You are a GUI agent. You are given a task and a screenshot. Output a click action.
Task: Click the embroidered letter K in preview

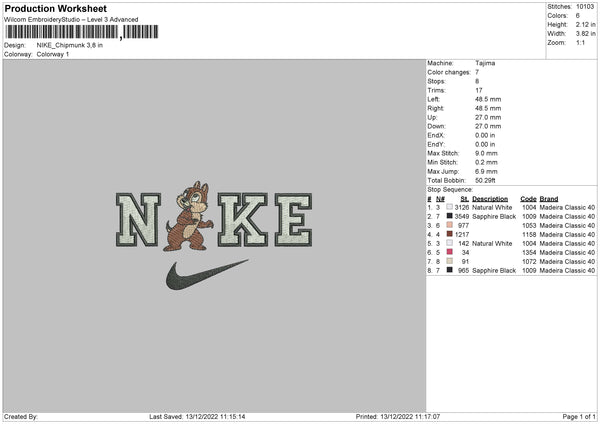(x=243, y=220)
